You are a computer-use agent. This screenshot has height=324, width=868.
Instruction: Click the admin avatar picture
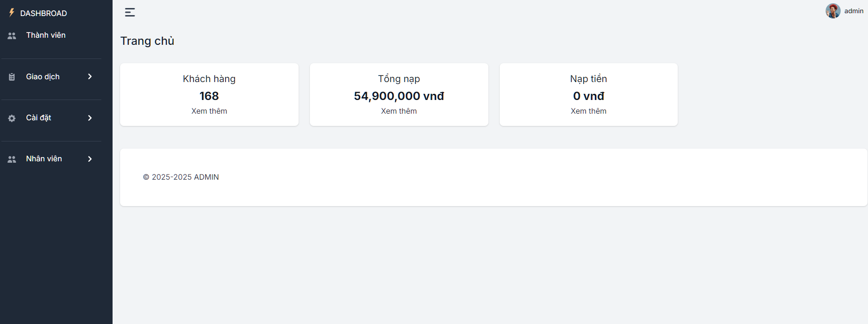[833, 11]
